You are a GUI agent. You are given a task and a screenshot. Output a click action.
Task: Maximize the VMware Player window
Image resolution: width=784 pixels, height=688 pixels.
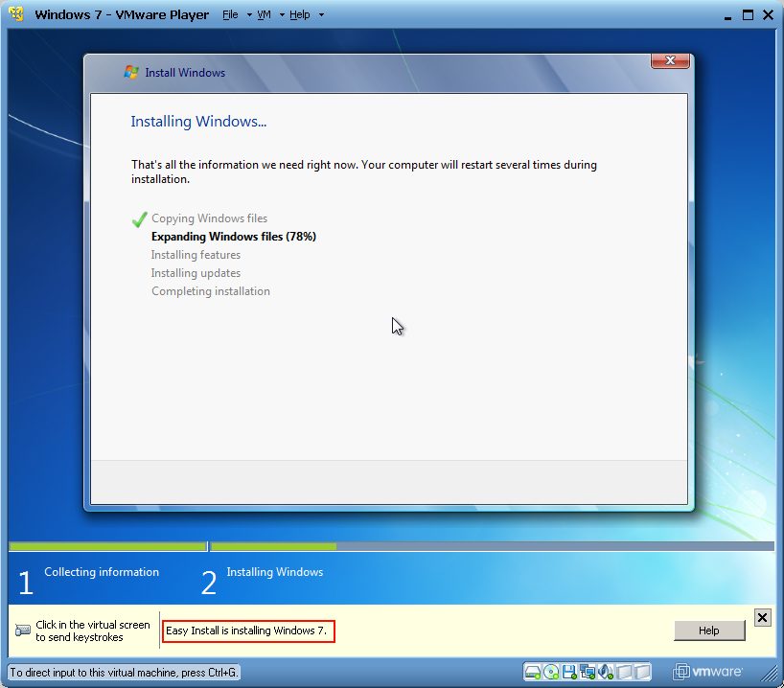point(748,15)
